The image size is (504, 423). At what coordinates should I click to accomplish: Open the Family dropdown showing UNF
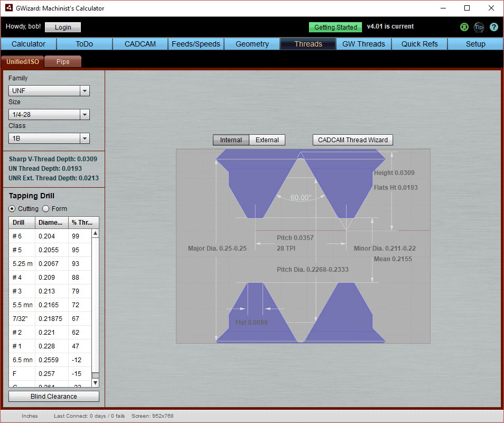[x=84, y=90]
